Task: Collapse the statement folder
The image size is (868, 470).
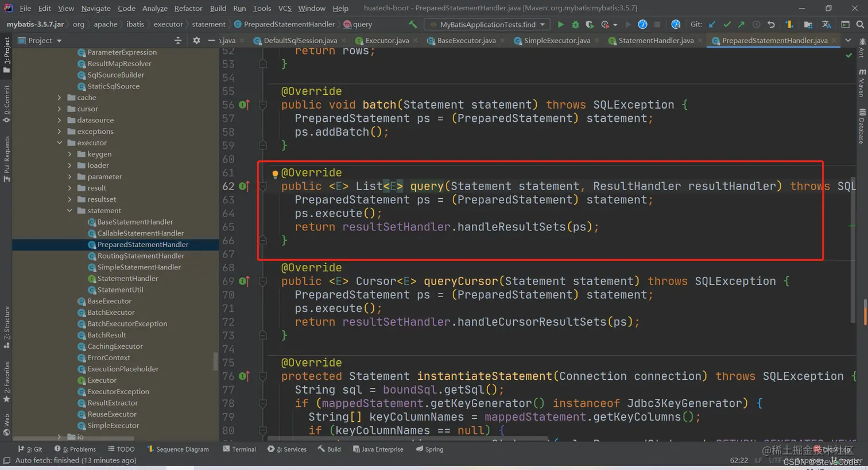Action: click(69, 210)
